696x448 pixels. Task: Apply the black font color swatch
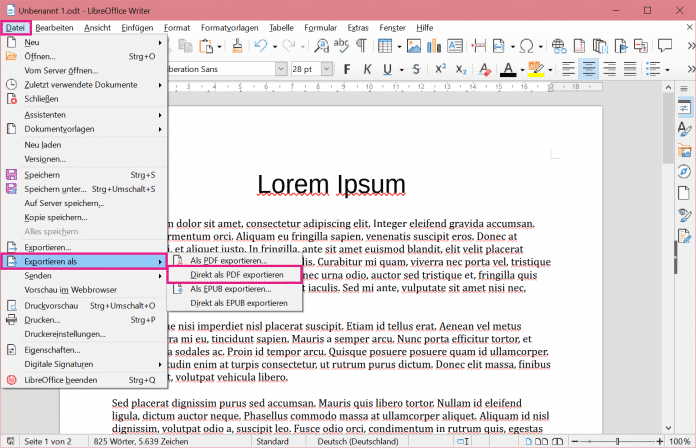[508, 69]
